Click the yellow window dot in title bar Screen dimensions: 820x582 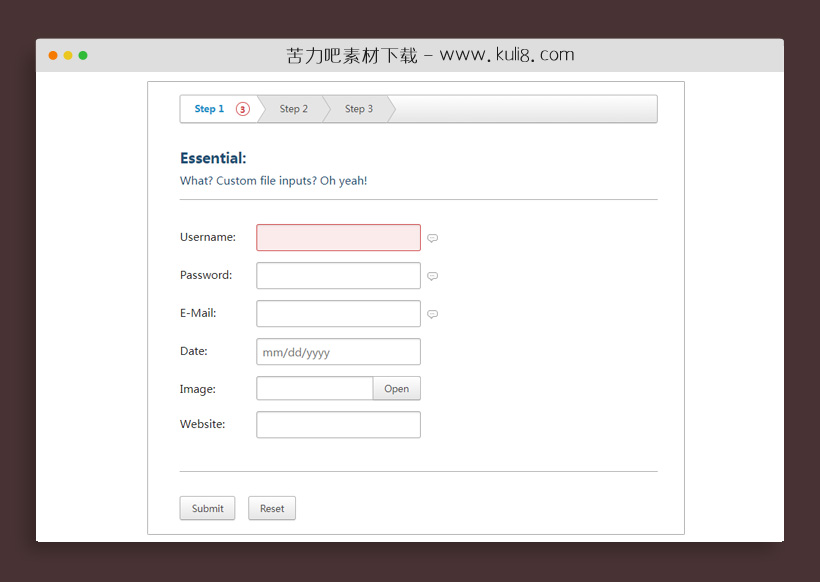pyautogui.click(x=68, y=55)
